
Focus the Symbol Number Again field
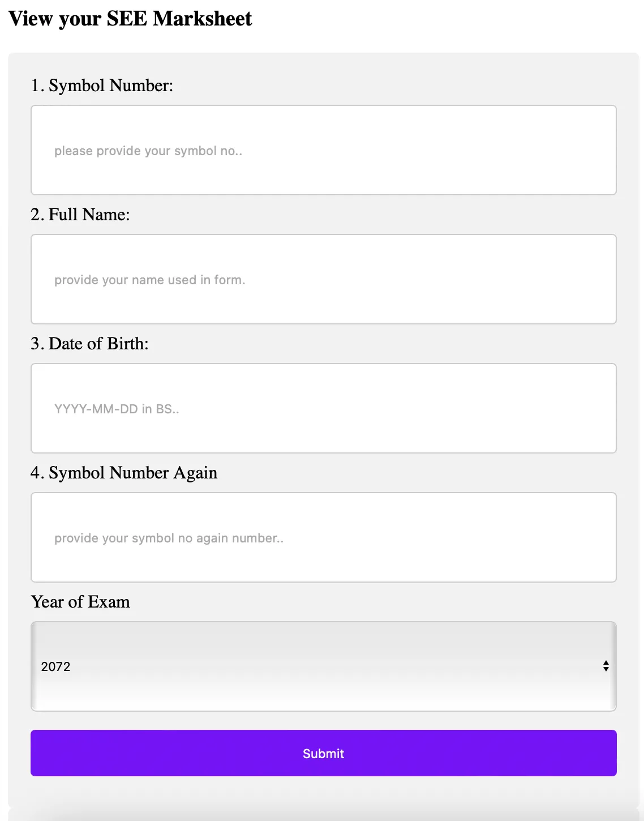(323, 537)
